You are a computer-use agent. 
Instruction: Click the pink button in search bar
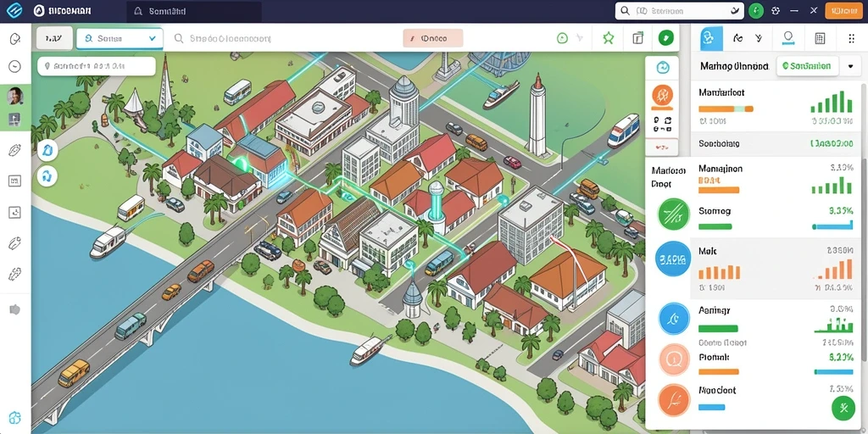point(433,39)
